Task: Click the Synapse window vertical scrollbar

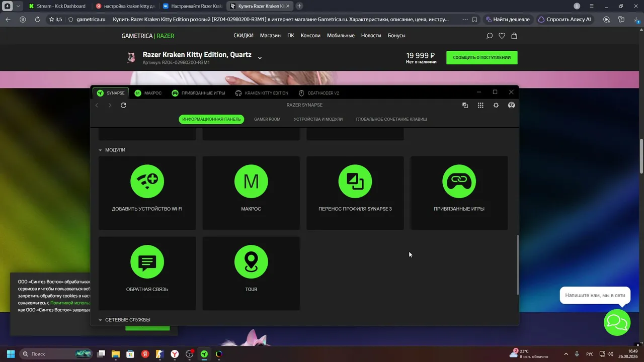Action: (517, 265)
